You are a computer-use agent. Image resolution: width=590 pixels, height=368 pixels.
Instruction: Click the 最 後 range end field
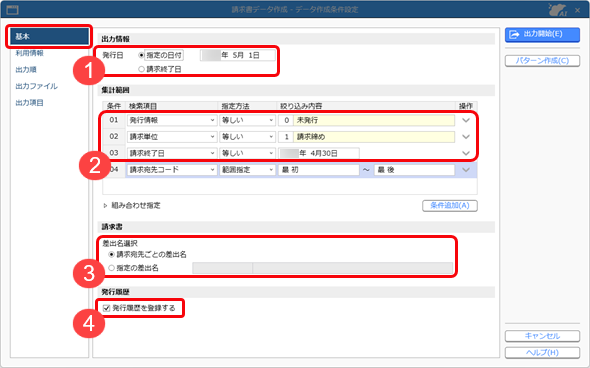414,170
